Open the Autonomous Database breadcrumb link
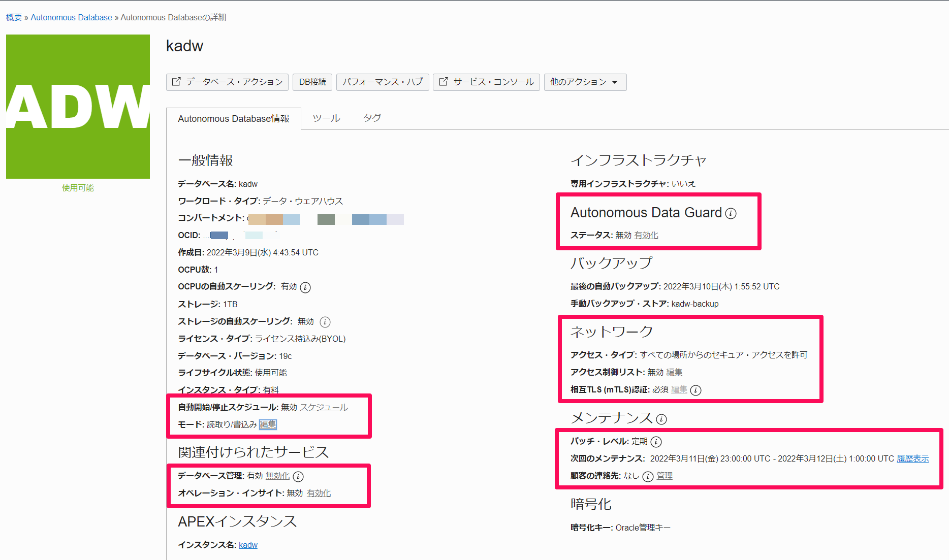Viewport: 949px width, 560px height. [71, 17]
